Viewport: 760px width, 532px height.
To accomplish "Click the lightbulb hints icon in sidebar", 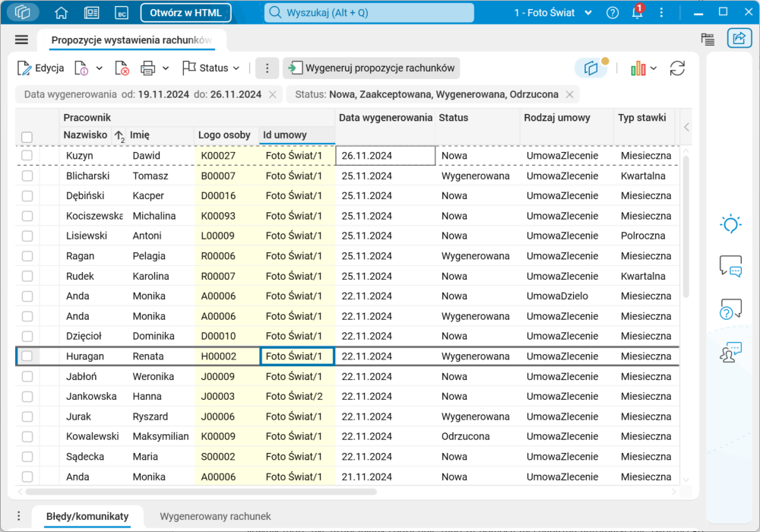I will point(730,224).
